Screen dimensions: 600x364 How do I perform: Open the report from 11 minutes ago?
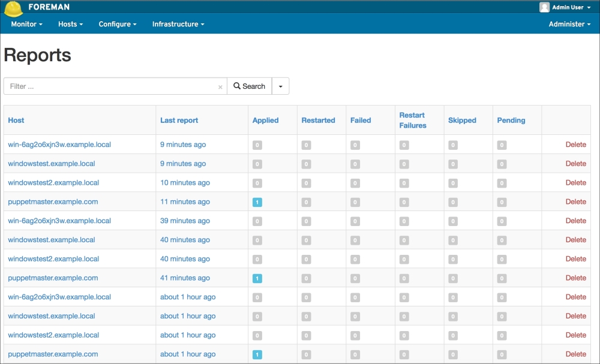click(x=185, y=202)
